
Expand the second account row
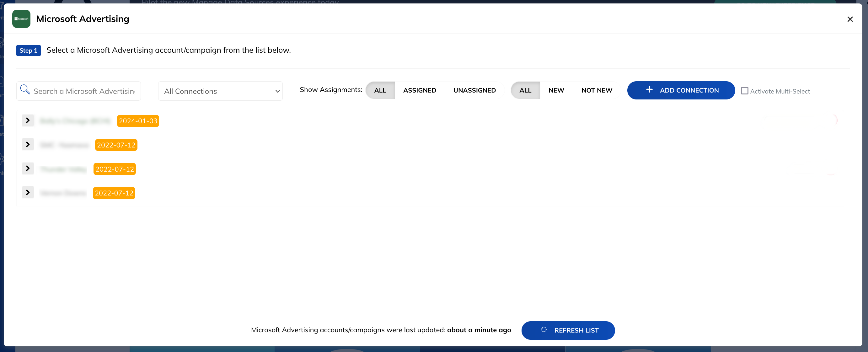[x=28, y=145]
